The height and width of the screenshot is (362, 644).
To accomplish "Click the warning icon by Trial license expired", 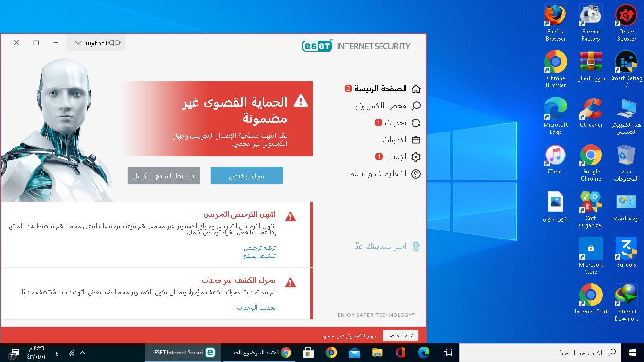I will click(290, 216).
